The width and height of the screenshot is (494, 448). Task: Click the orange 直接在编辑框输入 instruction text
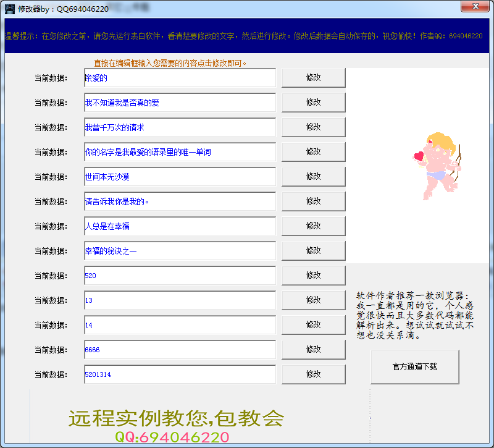click(170, 63)
